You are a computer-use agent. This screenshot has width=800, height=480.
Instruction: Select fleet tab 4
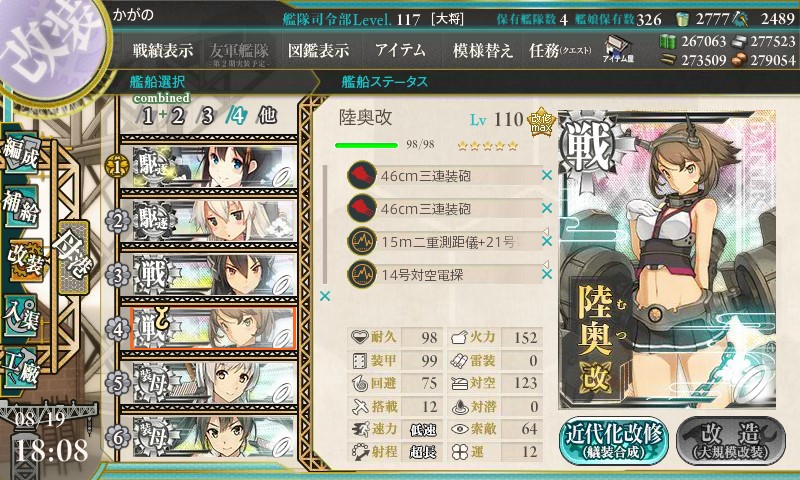pos(236,116)
